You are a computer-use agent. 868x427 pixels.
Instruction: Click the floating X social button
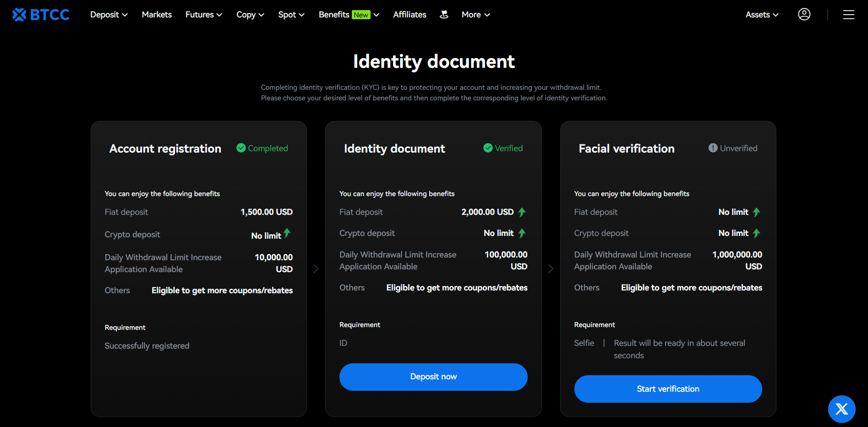point(842,409)
